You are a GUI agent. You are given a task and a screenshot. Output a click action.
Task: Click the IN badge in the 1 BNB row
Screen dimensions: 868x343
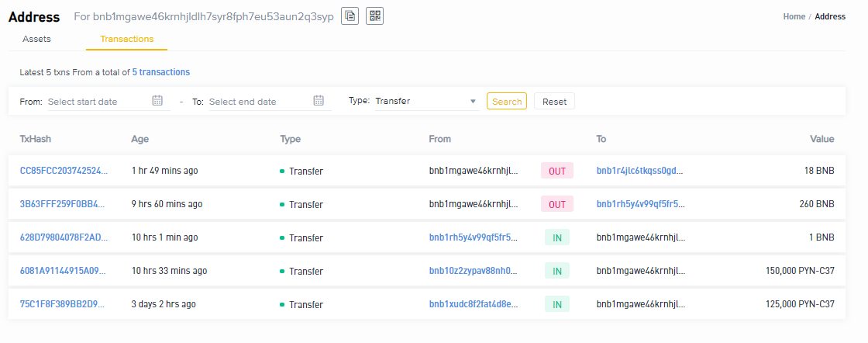pyautogui.click(x=557, y=237)
